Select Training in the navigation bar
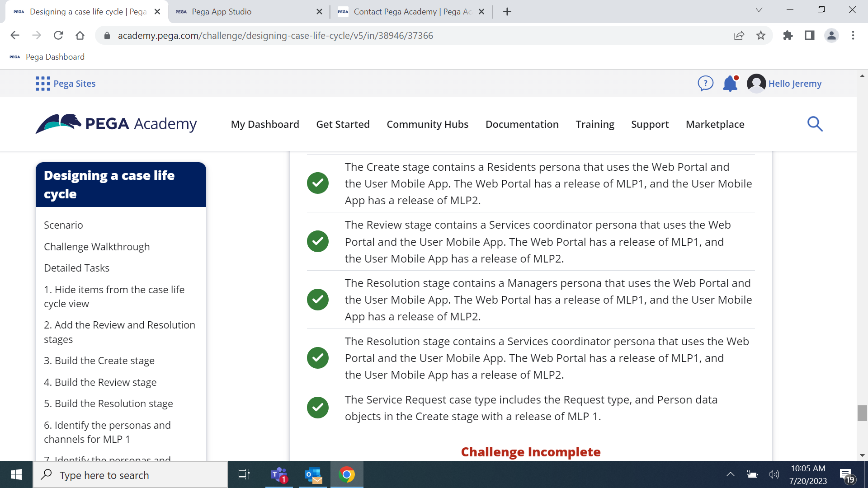 (x=594, y=124)
